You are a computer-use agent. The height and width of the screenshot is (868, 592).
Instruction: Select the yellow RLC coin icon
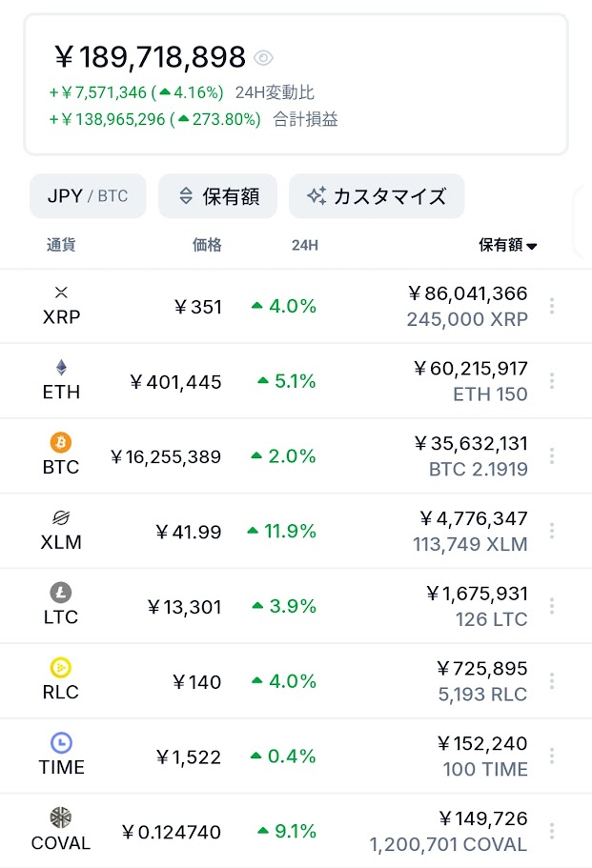pyautogui.click(x=61, y=668)
